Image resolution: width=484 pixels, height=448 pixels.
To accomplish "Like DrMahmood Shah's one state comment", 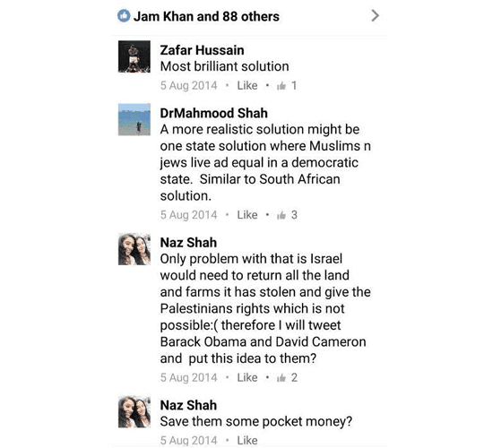I will click(247, 215).
